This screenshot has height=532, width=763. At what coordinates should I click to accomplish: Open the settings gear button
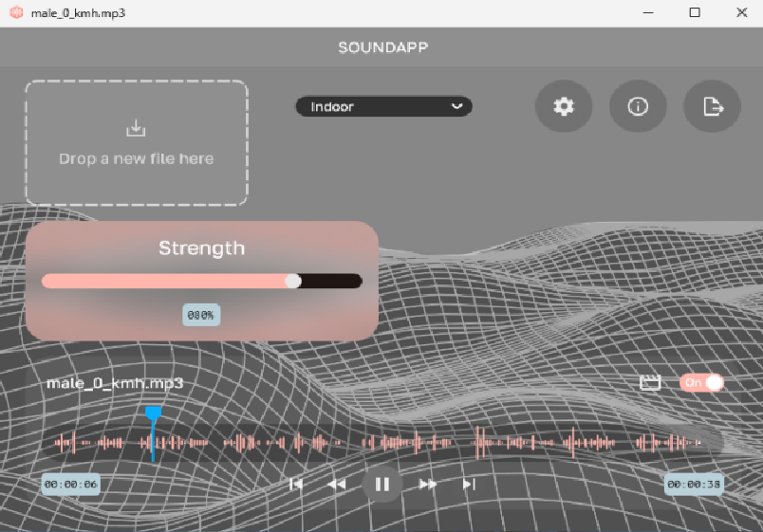coord(564,106)
